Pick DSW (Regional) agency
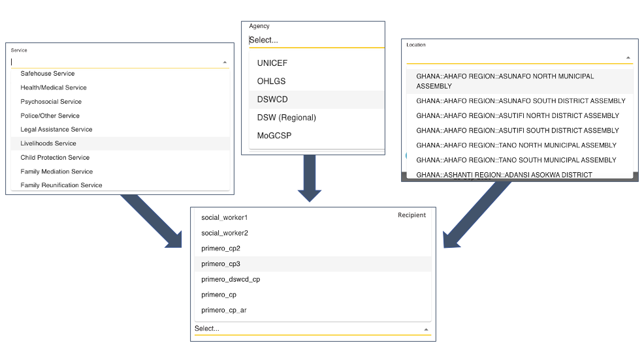 317,117
